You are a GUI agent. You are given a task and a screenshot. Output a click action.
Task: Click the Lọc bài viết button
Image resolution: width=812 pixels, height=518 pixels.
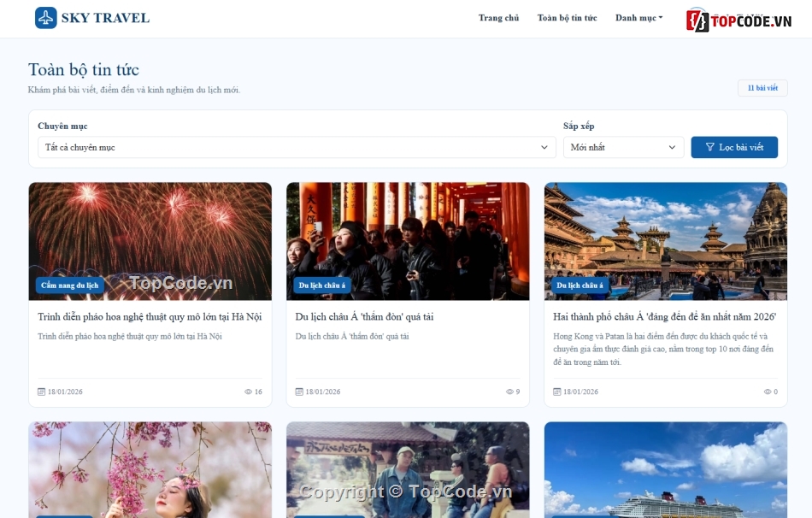(x=734, y=147)
